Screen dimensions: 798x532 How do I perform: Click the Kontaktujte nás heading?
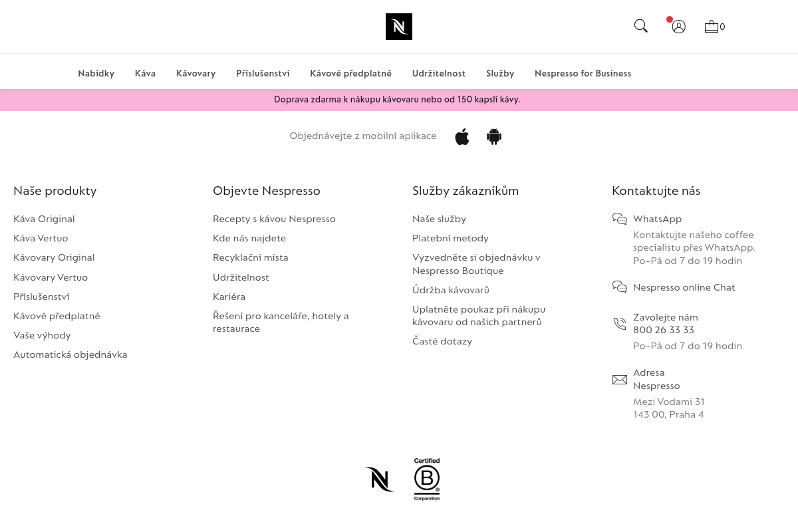[x=656, y=191]
